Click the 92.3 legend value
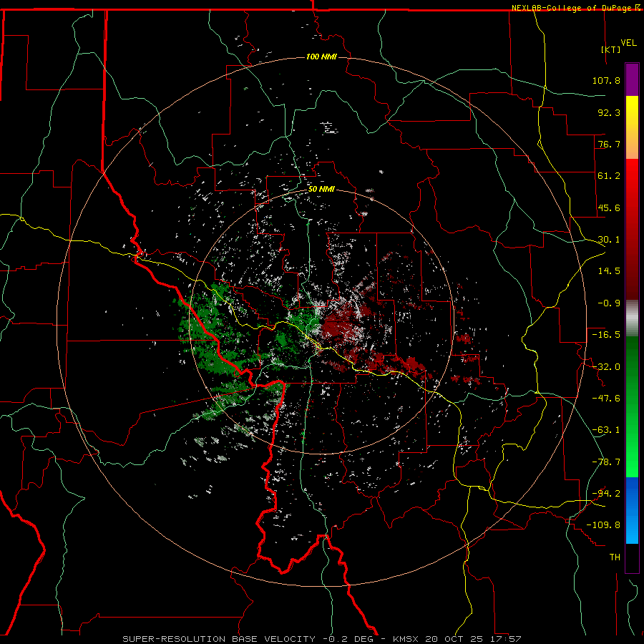Screen dimensions: 644x644 [609, 112]
